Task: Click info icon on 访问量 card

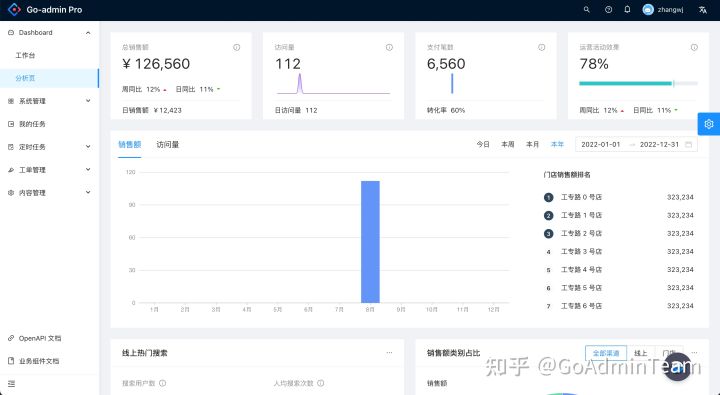Action: point(389,47)
